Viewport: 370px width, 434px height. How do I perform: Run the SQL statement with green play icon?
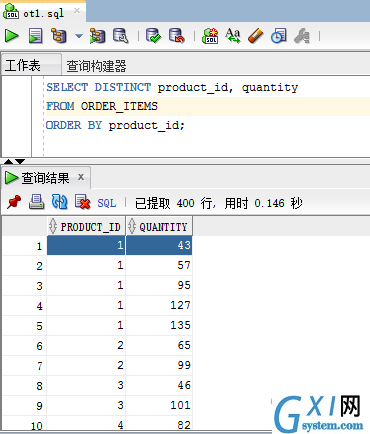(12, 36)
